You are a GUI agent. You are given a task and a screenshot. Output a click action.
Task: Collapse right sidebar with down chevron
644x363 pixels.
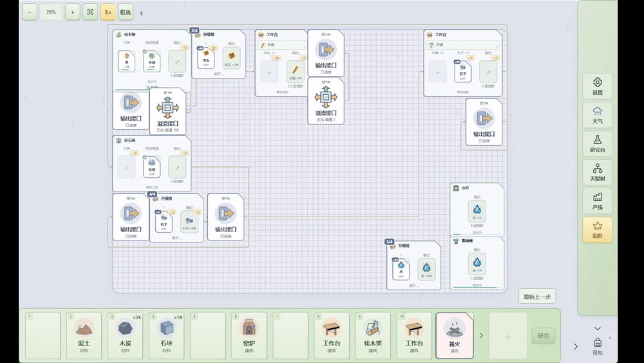597,328
